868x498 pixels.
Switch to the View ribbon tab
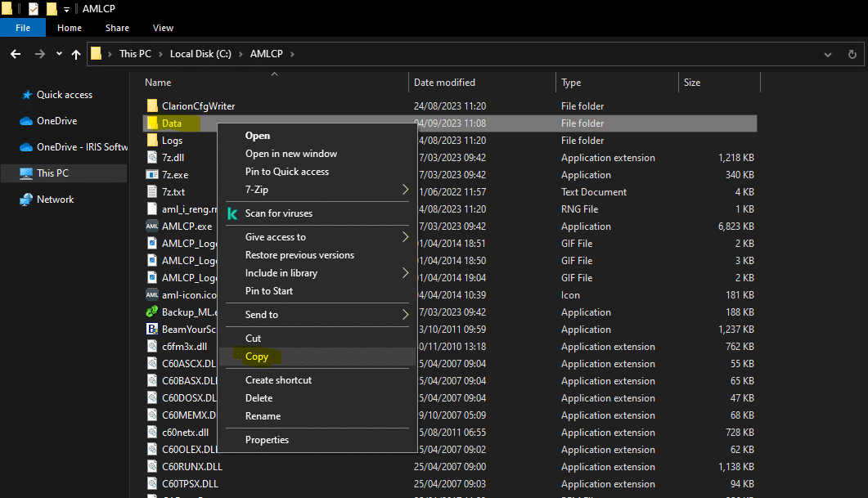click(163, 28)
